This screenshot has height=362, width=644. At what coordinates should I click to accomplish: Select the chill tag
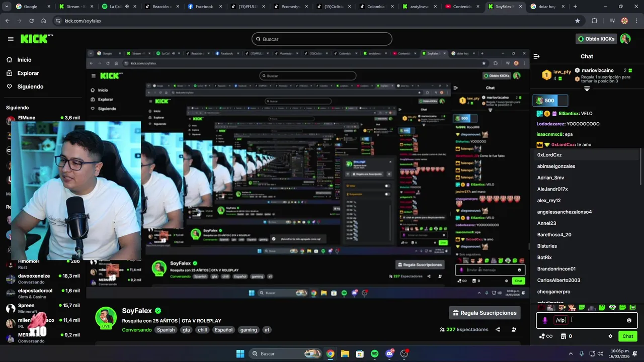click(202, 330)
